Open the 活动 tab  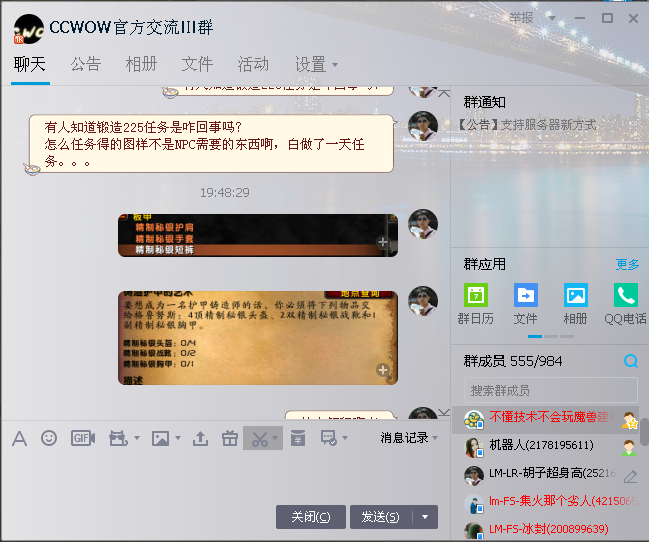(x=253, y=65)
